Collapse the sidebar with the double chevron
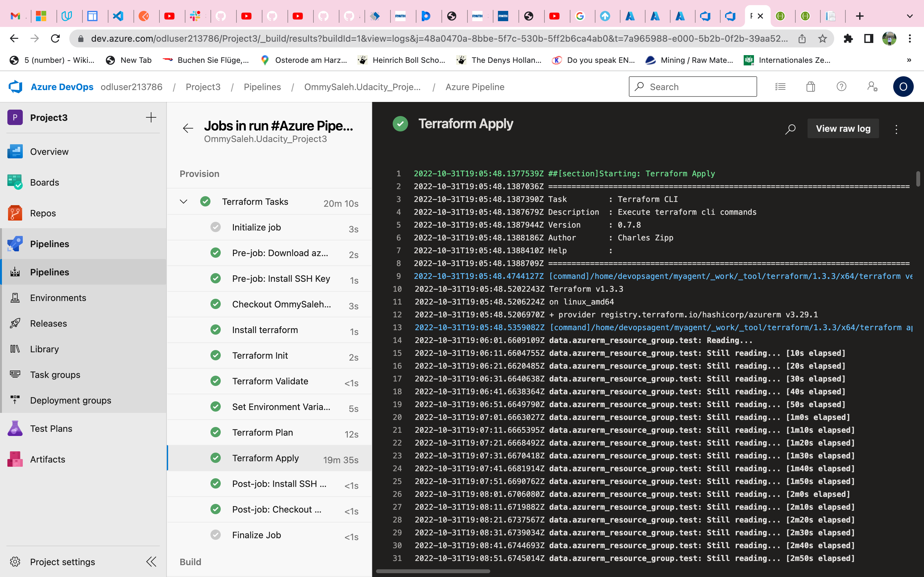This screenshot has width=924, height=577. tap(151, 561)
